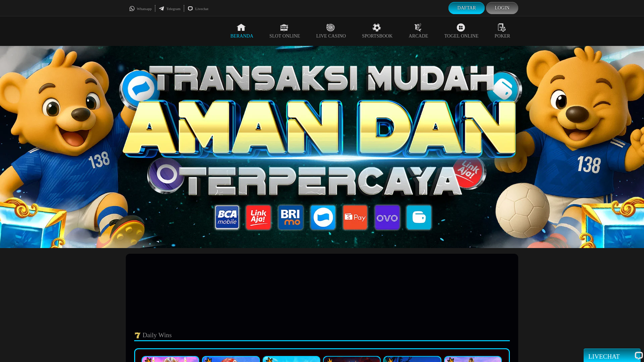This screenshot has height=362, width=644.
Task: Click the Livechat speech bubble icon in header
Action: pyautogui.click(x=190, y=9)
